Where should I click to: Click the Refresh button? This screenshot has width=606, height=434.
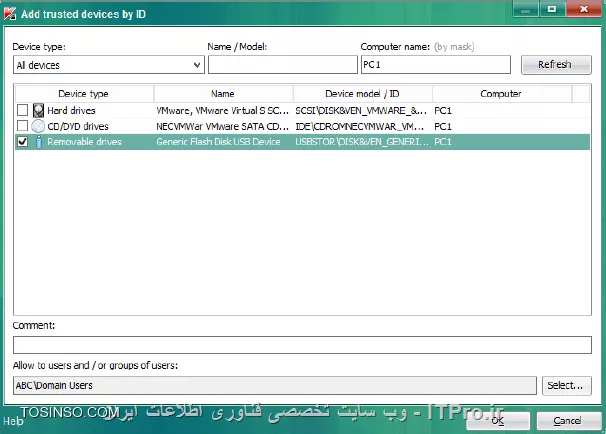click(x=556, y=65)
